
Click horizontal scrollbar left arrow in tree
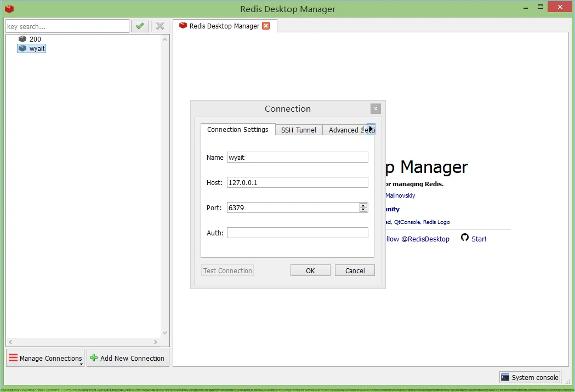coord(10,342)
